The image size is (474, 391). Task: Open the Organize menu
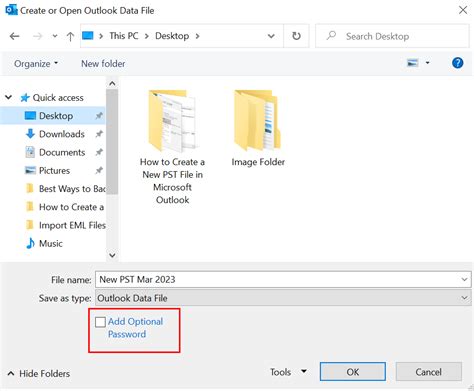tap(36, 63)
